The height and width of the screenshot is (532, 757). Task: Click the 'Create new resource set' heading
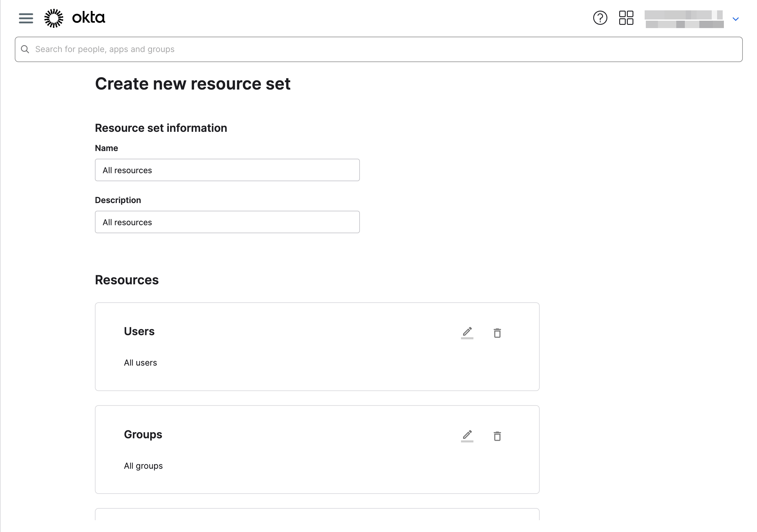(193, 84)
